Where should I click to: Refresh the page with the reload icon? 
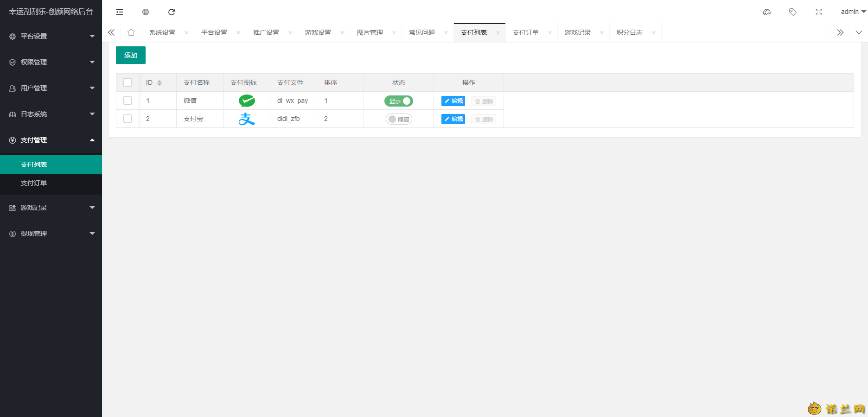(172, 12)
